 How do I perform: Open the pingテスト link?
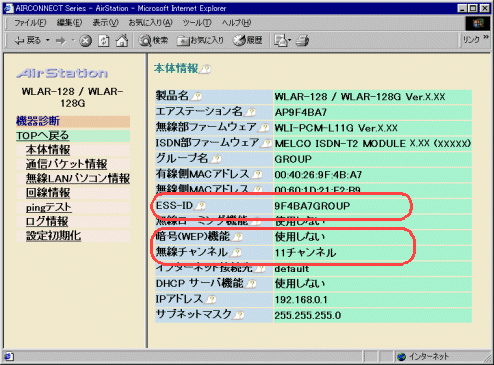[49, 207]
